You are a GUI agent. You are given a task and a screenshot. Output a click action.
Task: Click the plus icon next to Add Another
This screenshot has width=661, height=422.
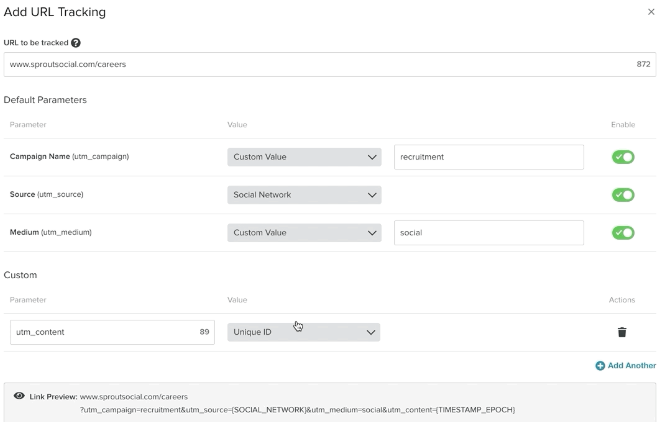point(600,366)
